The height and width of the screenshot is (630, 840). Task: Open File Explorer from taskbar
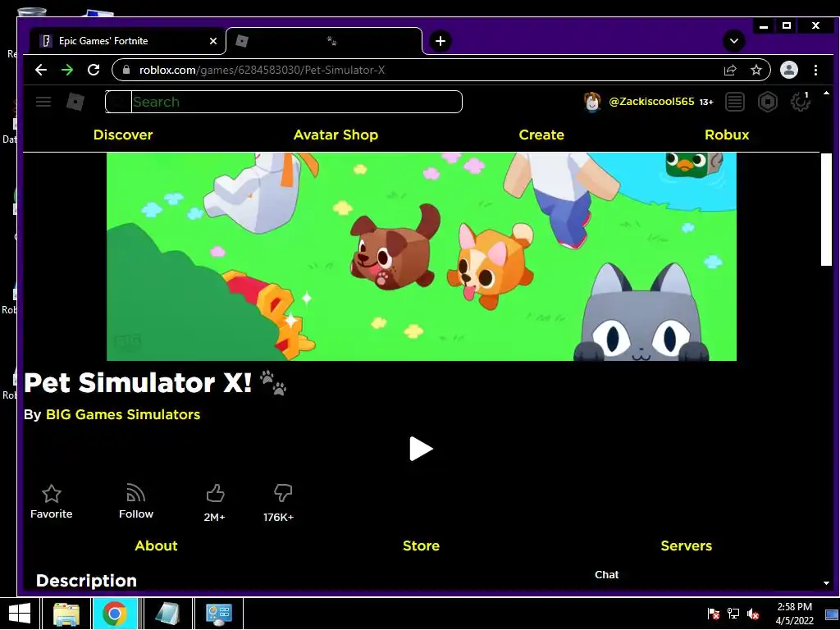coord(66,614)
